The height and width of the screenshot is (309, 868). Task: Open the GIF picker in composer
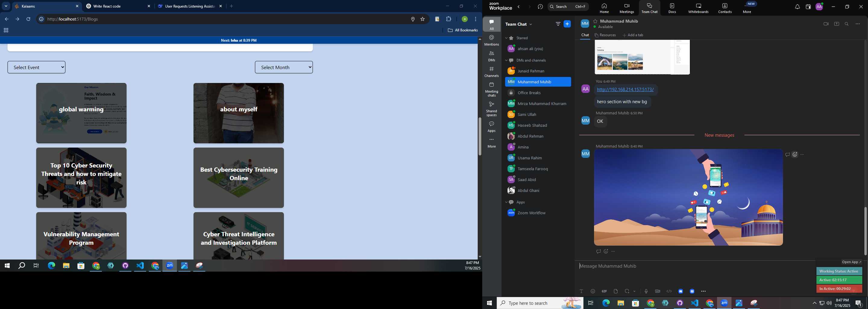pos(604,291)
